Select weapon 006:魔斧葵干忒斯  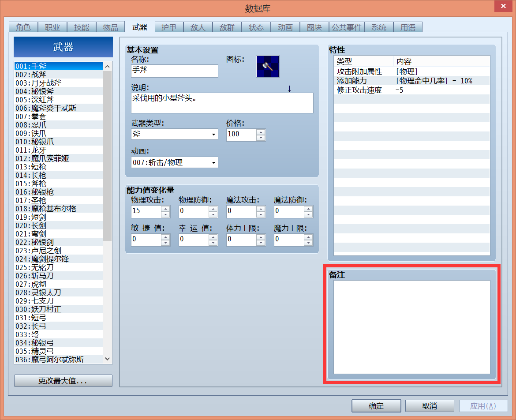click(59, 108)
